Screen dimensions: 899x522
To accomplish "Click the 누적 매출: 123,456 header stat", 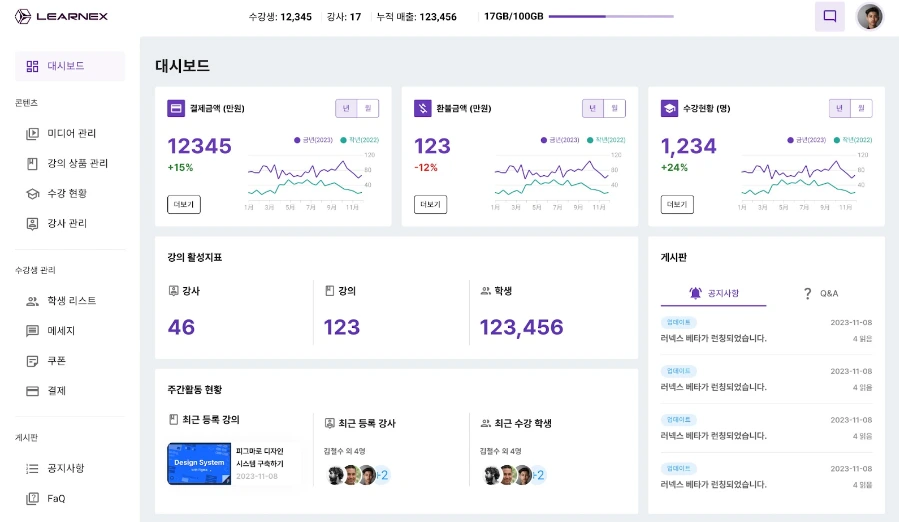I will (x=416, y=17).
